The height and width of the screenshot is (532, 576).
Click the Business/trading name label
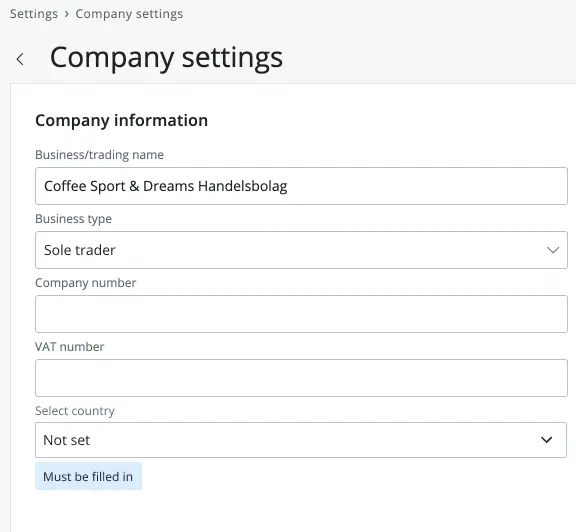[100, 155]
